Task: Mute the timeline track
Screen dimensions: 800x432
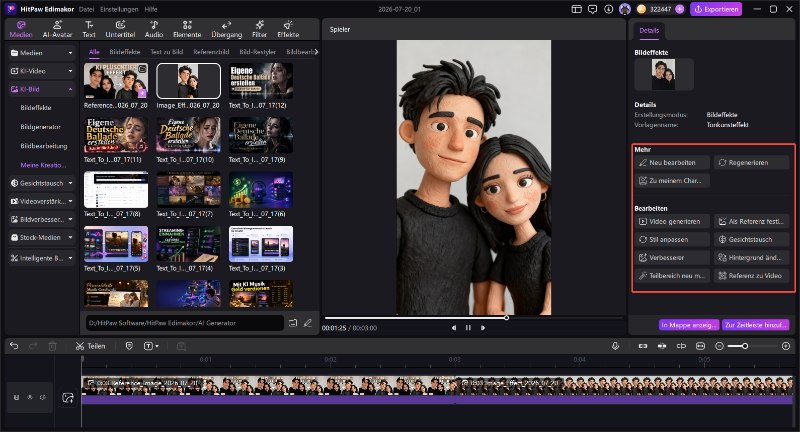Action: (x=43, y=397)
